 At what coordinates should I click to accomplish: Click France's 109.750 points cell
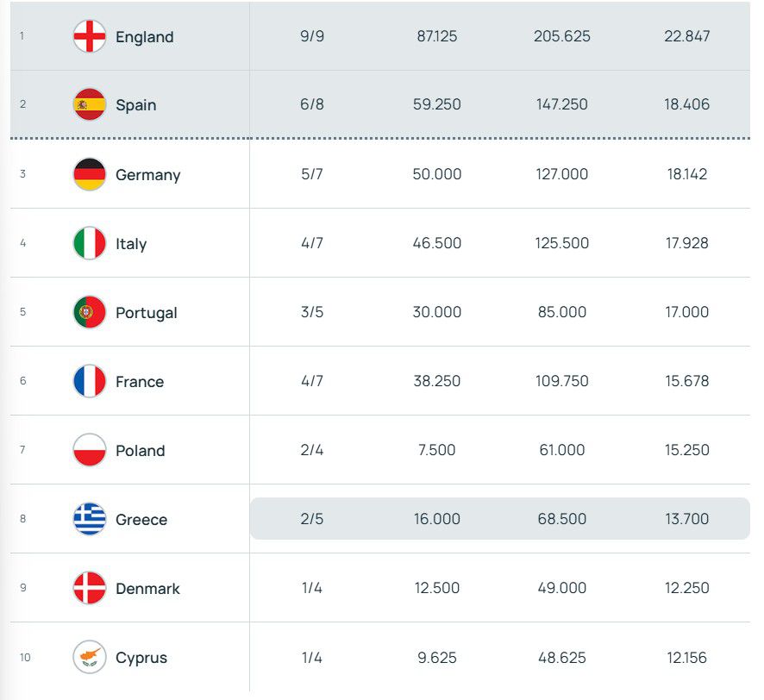[x=561, y=381]
